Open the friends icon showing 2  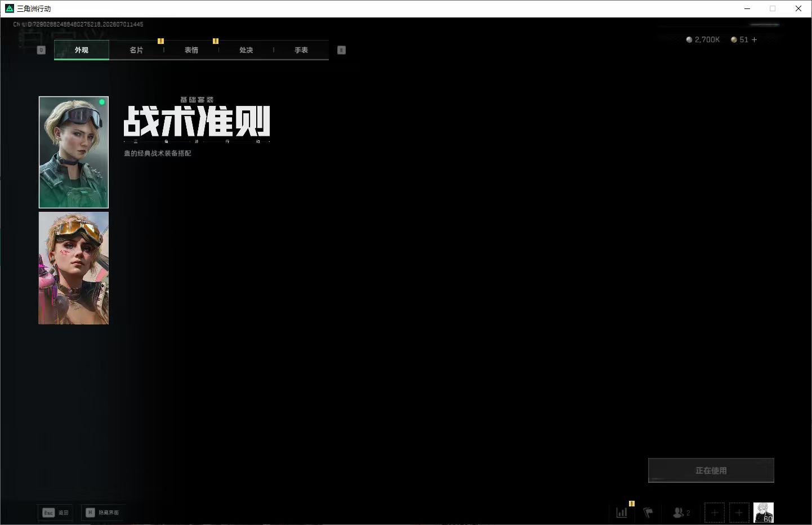(x=681, y=513)
